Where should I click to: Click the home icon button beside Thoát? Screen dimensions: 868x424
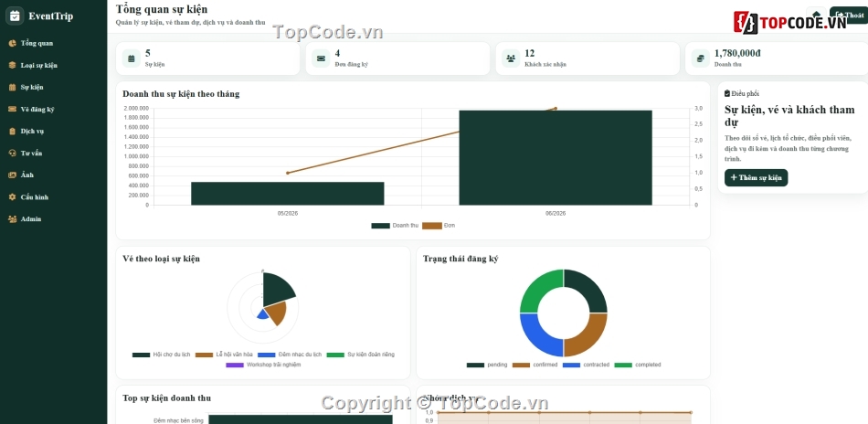click(816, 15)
